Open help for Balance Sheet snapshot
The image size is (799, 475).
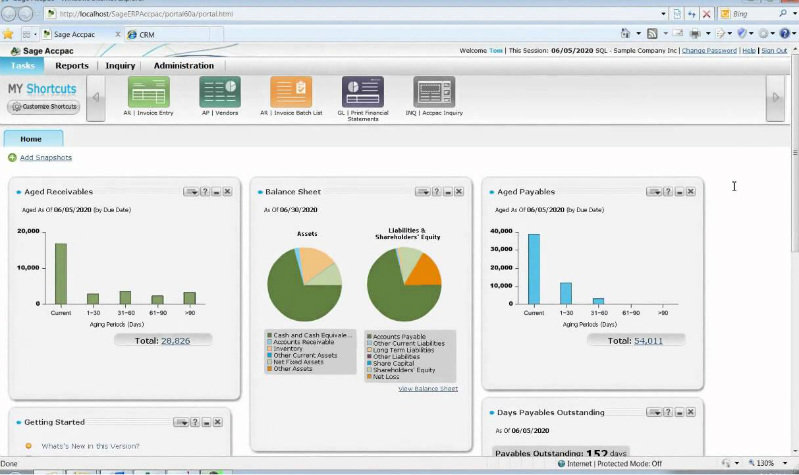click(437, 192)
